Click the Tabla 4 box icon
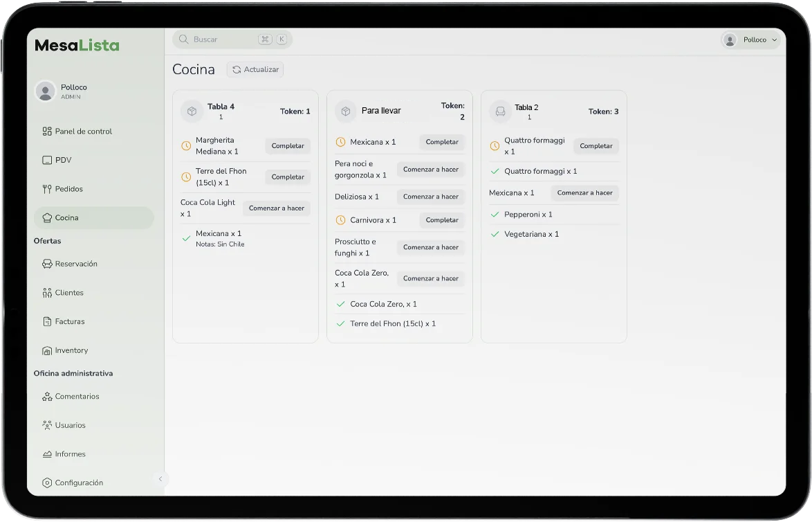The image size is (812, 522). coord(192,111)
